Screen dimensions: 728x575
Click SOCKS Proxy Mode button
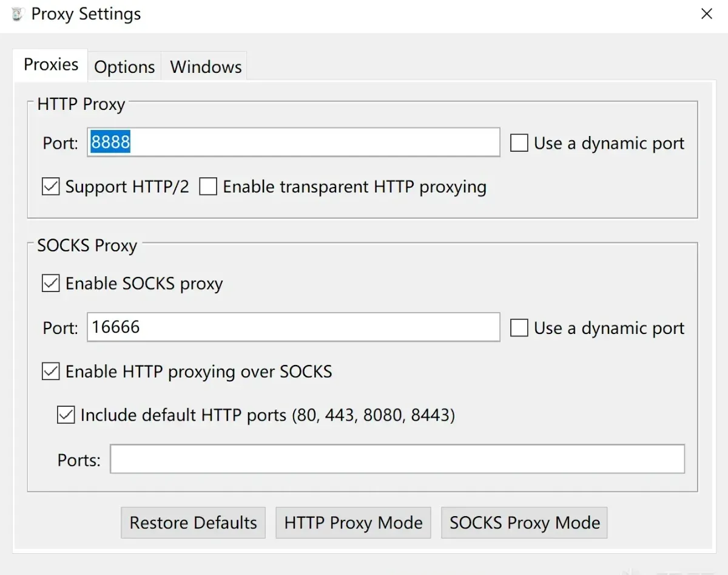tap(525, 523)
